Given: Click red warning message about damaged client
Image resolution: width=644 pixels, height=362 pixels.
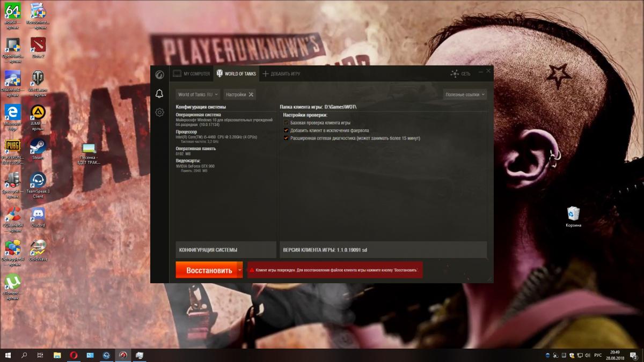Looking at the screenshot, I should 335,270.
